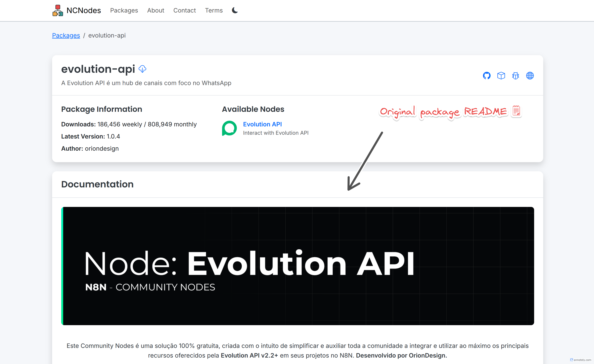The width and height of the screenshot is (594, 364).
Task: Click the red README notepad icon
Action: coord(516,111)
